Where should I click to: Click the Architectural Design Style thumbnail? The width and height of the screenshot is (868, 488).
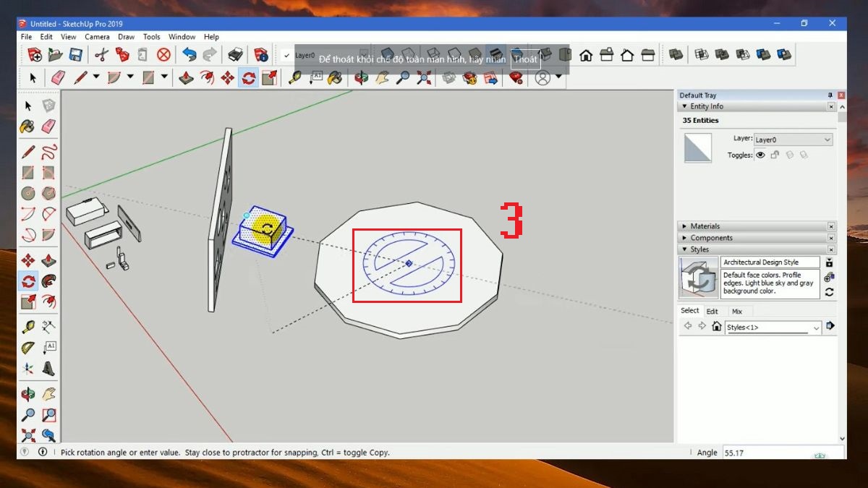click(699, 278)
